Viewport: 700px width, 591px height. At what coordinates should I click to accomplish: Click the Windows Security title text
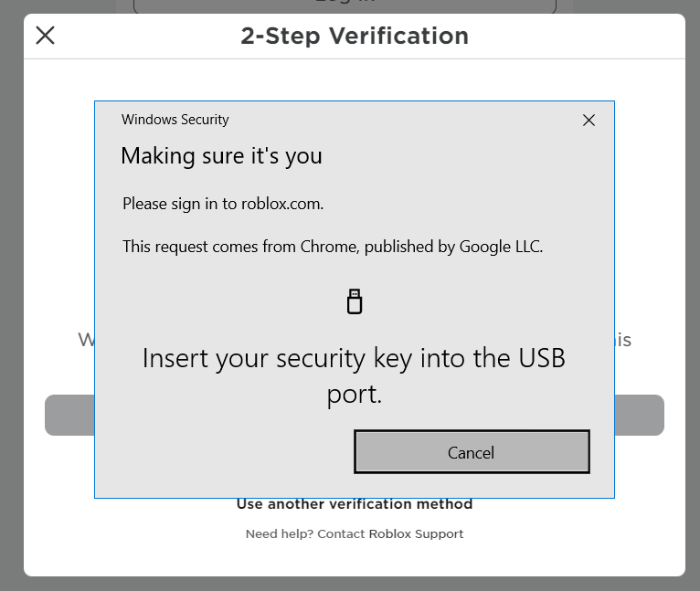[x=175, y=120]
